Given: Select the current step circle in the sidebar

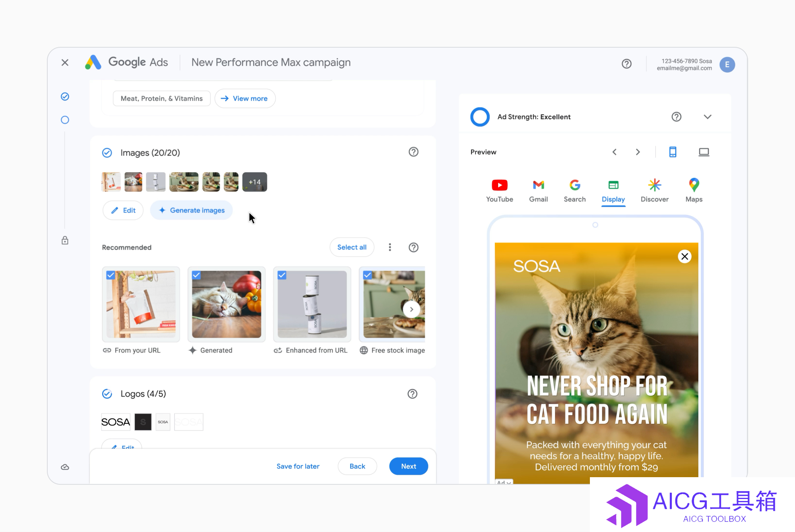Looking at the screenshot, I should click(x=65, y=120).
